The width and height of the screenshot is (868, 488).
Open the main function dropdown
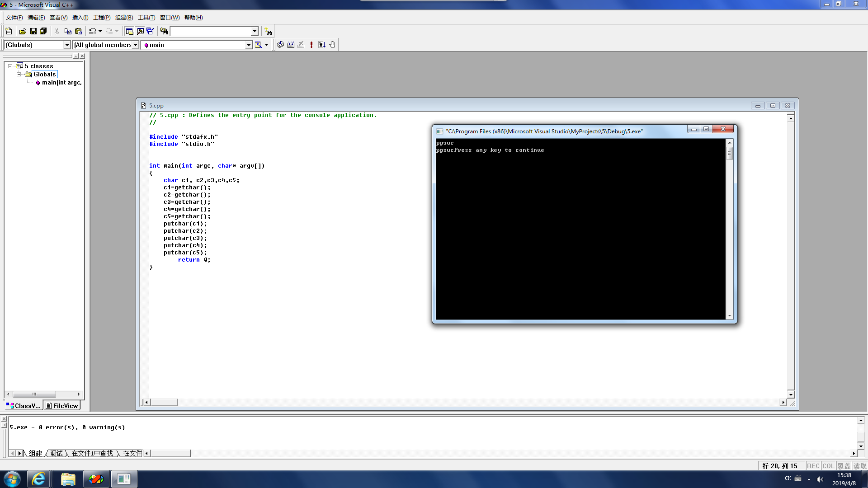248,45
